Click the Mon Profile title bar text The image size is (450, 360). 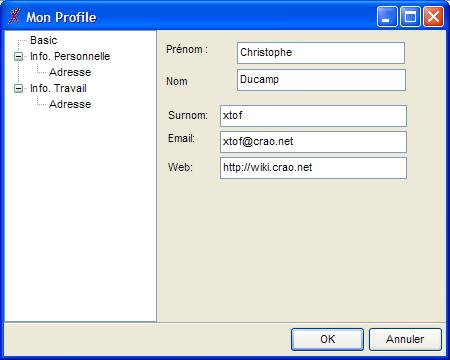pyautogui.click(x=61, y=17)
